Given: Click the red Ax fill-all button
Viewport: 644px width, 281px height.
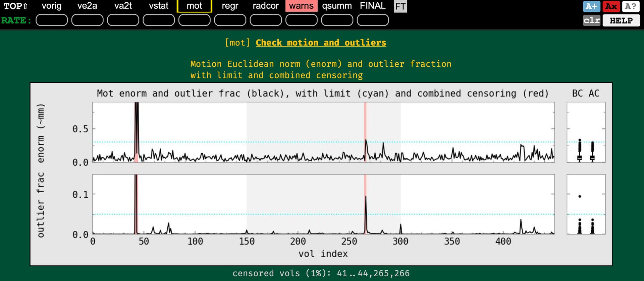Looking at the screenshot, I should (x=611, y=6).
